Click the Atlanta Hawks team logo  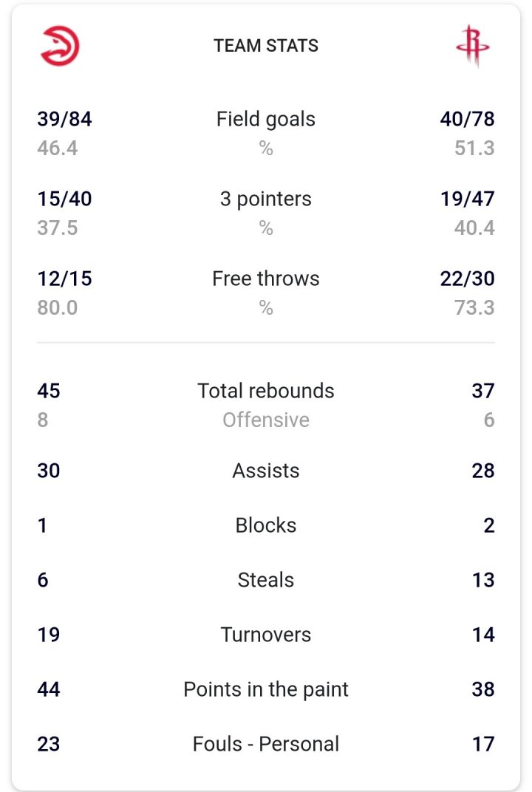59,46
